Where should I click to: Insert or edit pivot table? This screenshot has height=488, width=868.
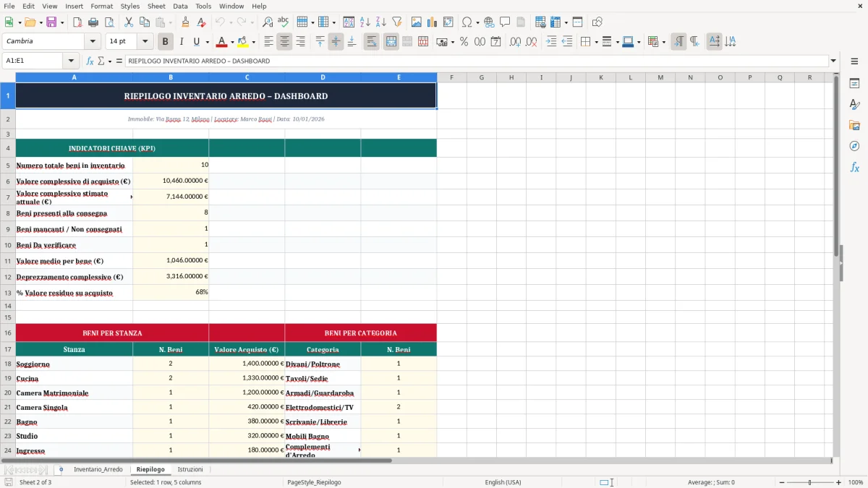(448, 22)
